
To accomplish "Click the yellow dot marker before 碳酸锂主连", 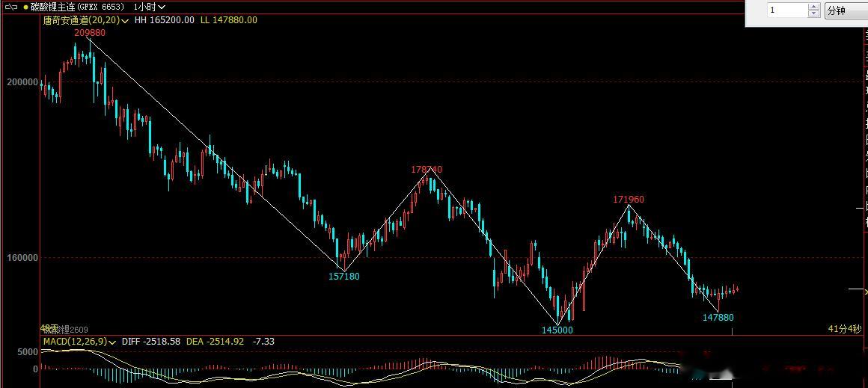I will click(x=25, y=7).
